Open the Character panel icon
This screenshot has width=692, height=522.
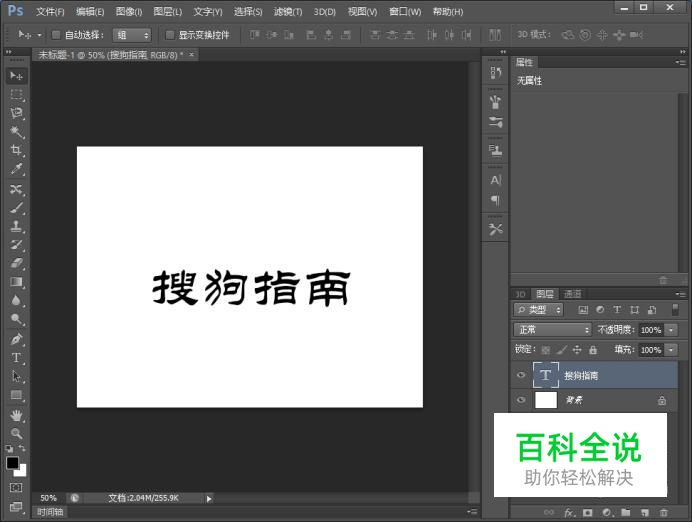(495, 180)
